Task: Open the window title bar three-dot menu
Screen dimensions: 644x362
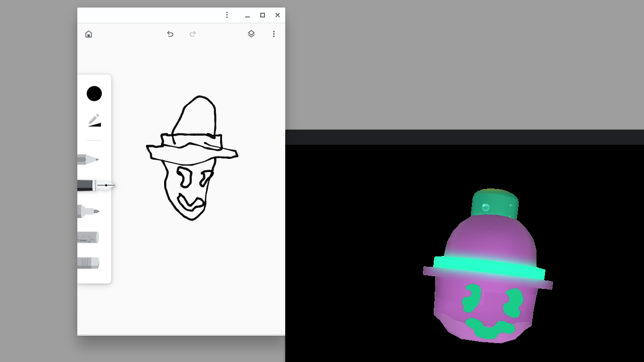Action: pyautogui.click(x=227, y=15)
